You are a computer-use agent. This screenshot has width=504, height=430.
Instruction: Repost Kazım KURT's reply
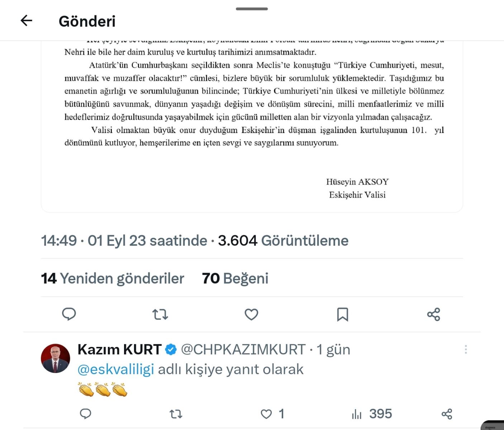tap(176, 414)
